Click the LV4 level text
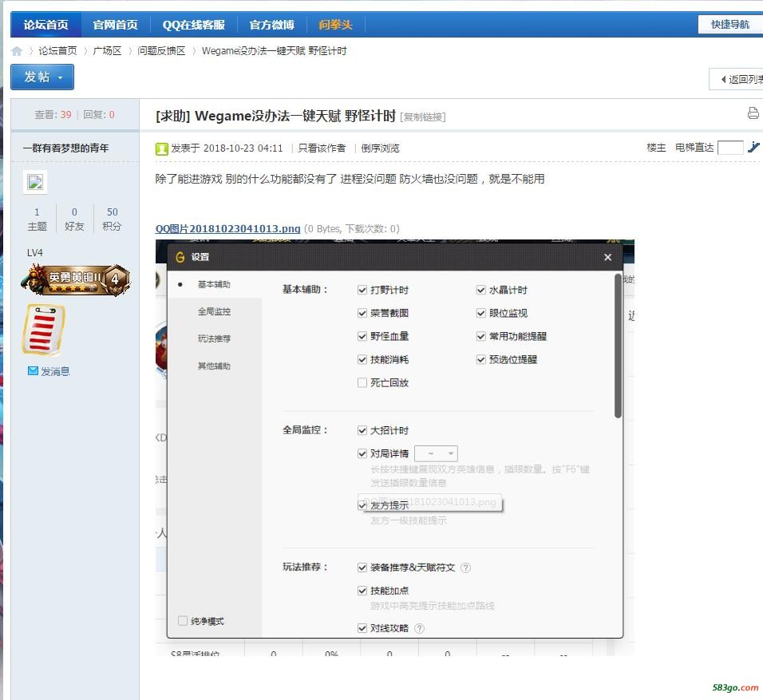This screenshot has height=700, width=763. click(35, 253)
